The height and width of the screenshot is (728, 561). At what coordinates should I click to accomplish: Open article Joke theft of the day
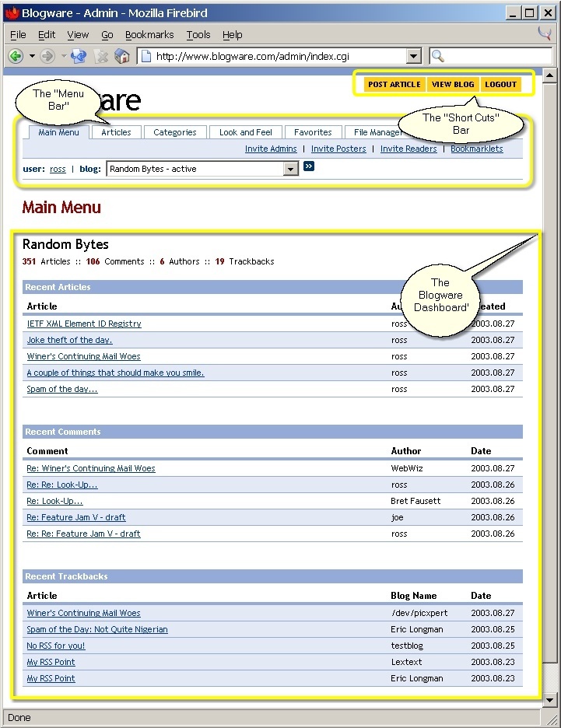tap(70, 340)
